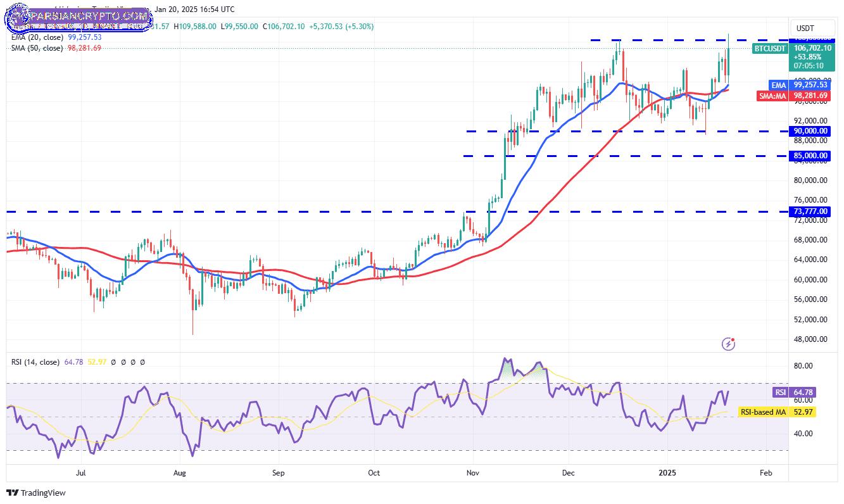Click the purple lightning event icon

(x=729, y=344)
